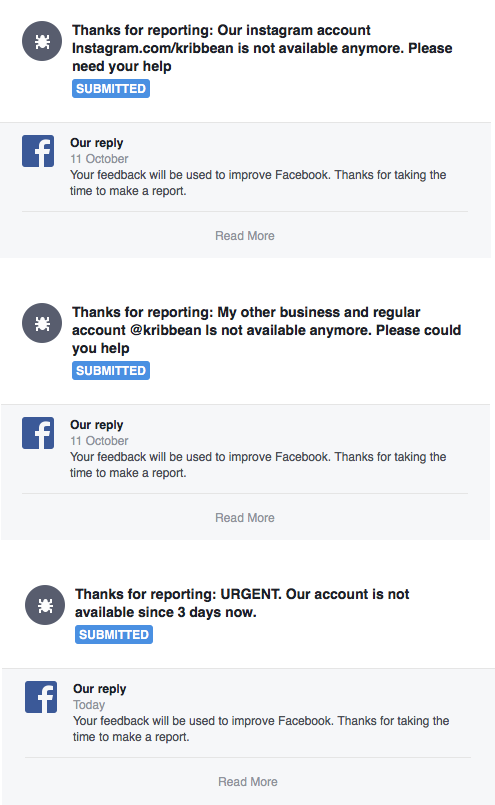
Task: Click Facebook logo in second reply
Action: tap(38, 433)
